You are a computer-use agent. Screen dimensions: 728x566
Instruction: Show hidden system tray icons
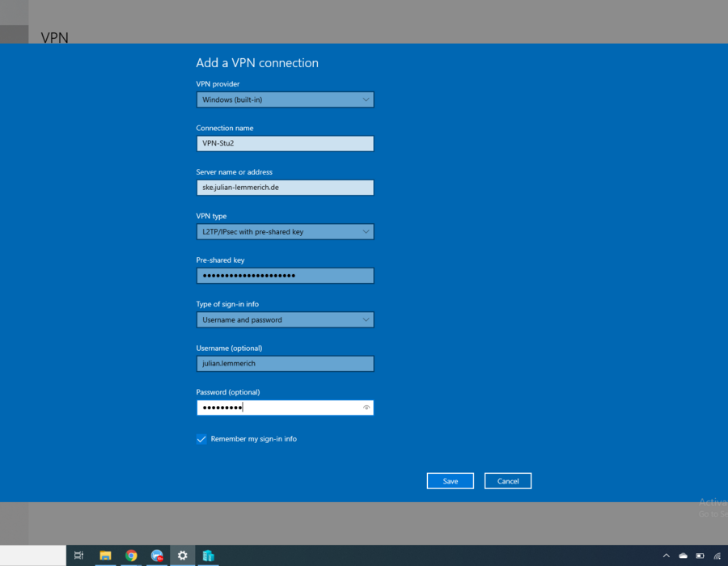pos(667,555)
